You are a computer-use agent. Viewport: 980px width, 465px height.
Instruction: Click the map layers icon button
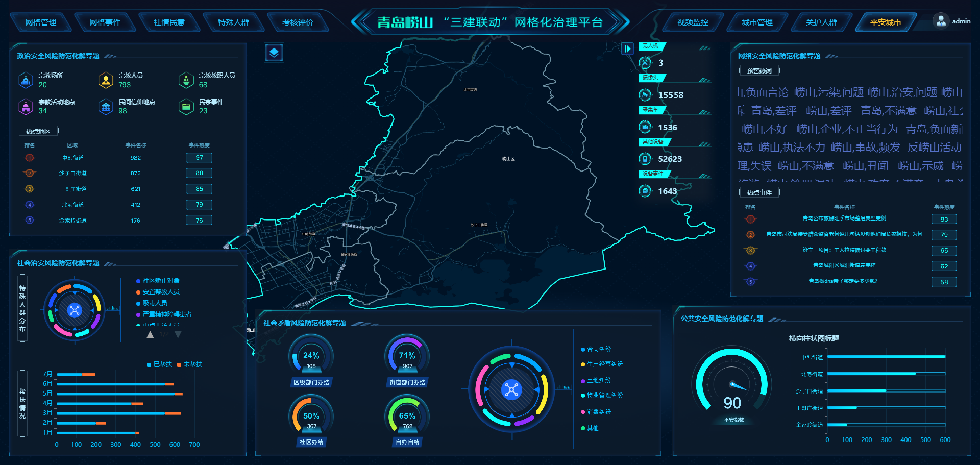click(x=274, y=53)
